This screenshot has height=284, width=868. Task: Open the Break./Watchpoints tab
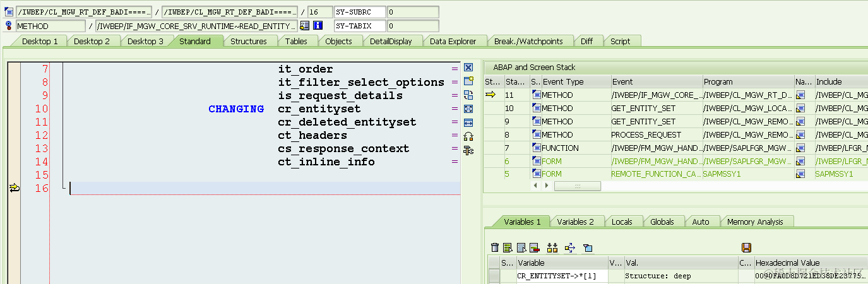528,41
